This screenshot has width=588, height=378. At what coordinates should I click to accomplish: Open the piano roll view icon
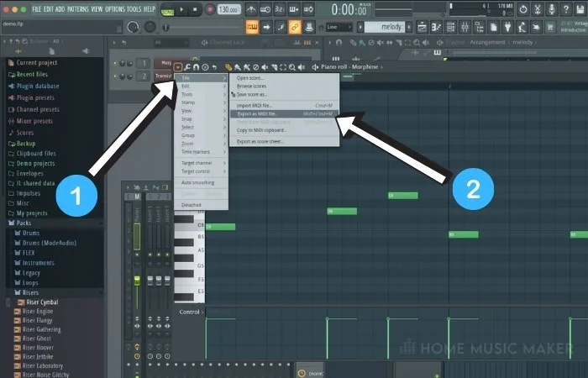(436, 27)
